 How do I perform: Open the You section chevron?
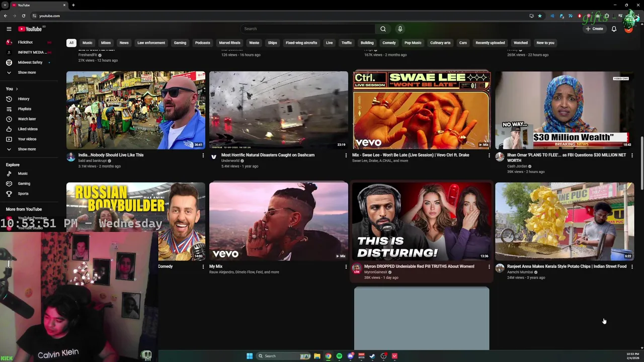[17, 89]
